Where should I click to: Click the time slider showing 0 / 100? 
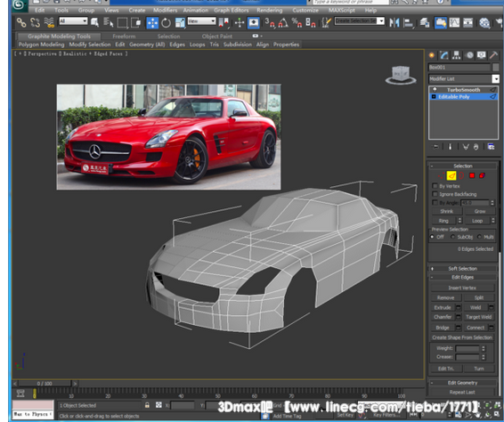(45, 384)
